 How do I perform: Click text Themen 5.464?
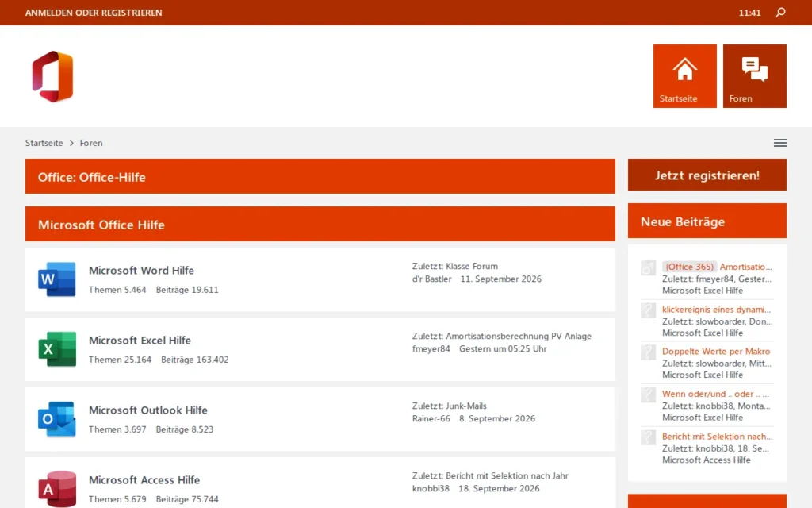[x=117, y=289]
